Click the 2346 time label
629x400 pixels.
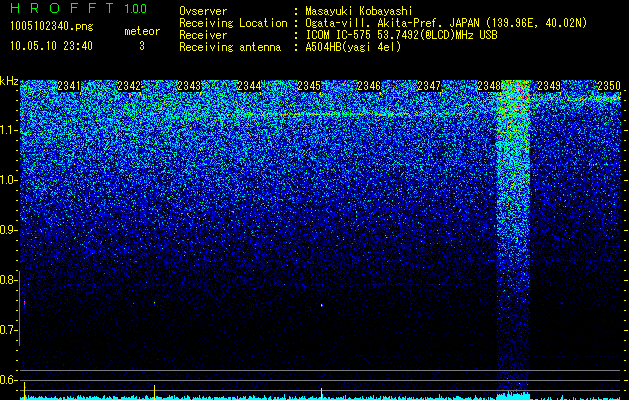point(369,86)
